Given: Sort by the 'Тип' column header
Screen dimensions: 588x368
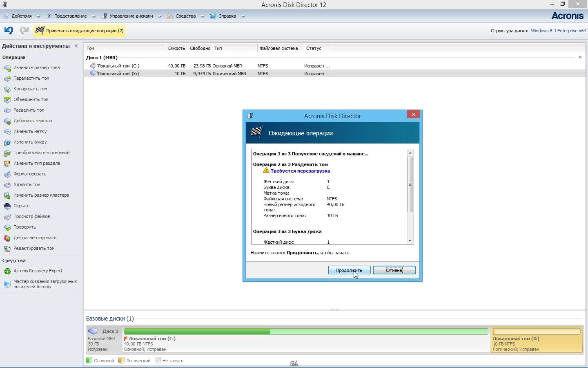Looking at the screenshot, I should click(x=235, y=48).
